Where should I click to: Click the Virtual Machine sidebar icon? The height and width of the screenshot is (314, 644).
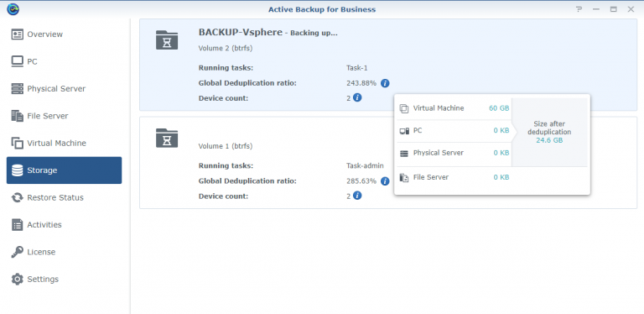[x=18, y=143]
